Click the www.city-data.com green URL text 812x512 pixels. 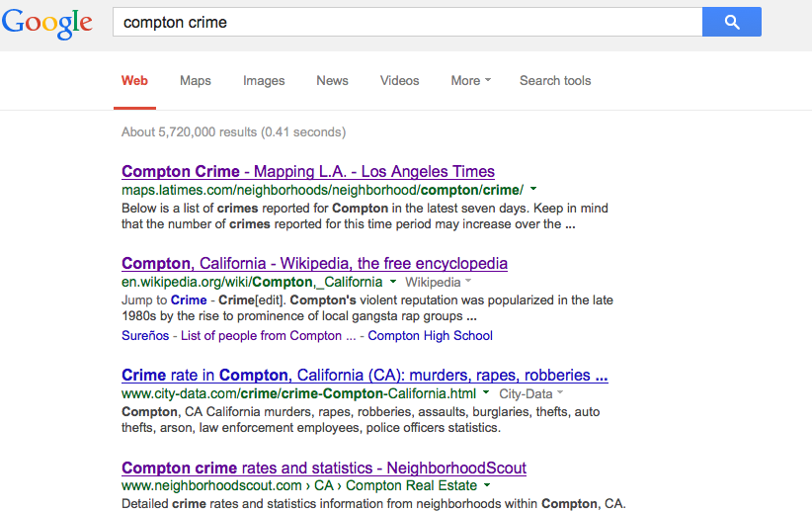click(x=298, y=393)
